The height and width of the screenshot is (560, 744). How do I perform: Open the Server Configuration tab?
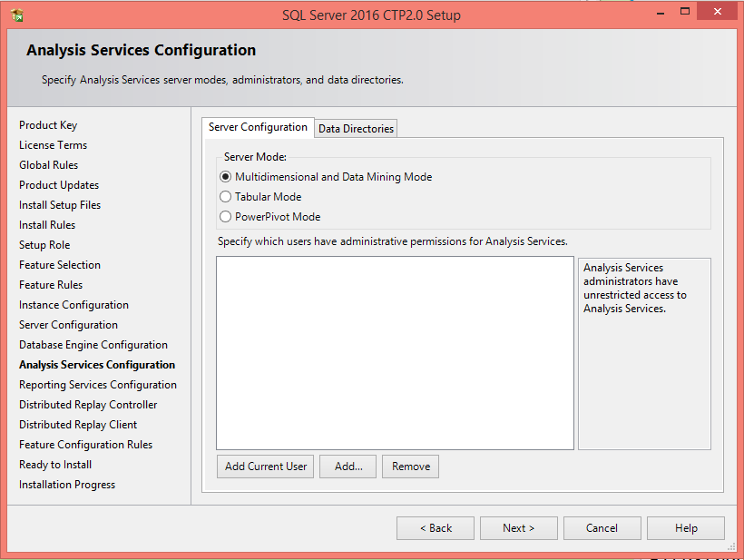pyautogui.click(x=258, y=127)
